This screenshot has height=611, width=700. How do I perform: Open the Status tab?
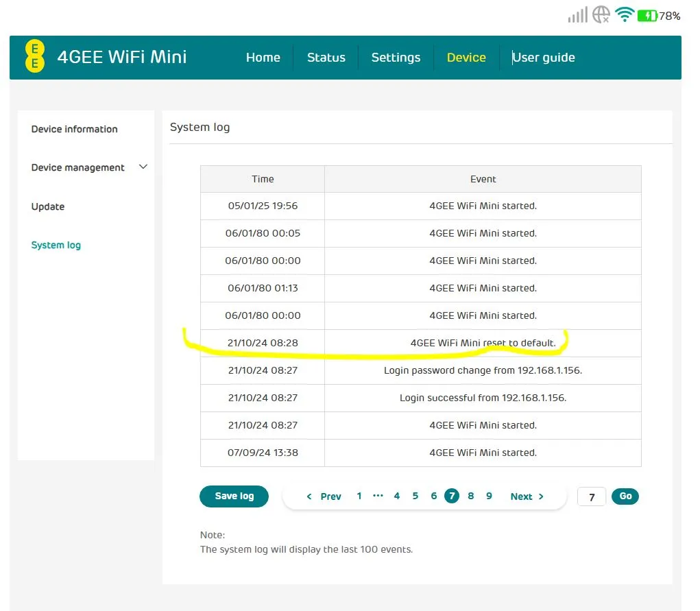coord(326,58)
